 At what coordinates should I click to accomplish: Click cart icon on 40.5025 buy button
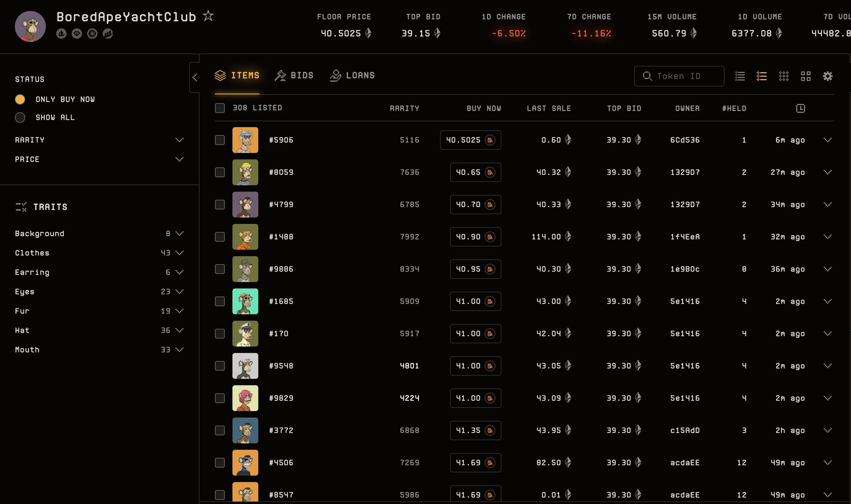click(490, 140)
